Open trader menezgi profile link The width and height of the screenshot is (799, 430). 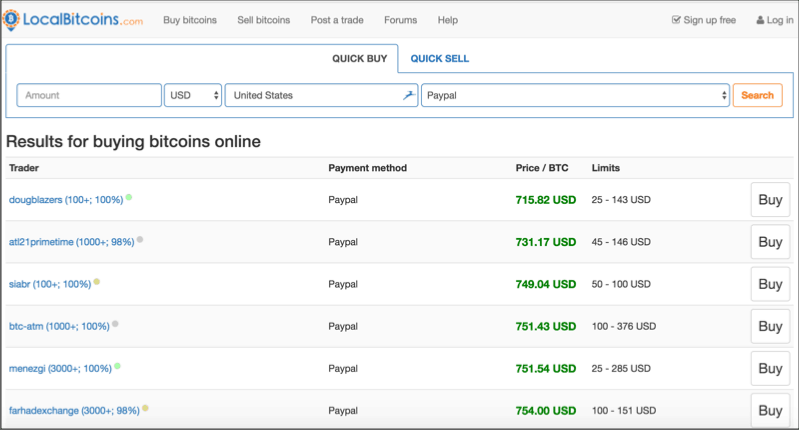click(60, 368)
